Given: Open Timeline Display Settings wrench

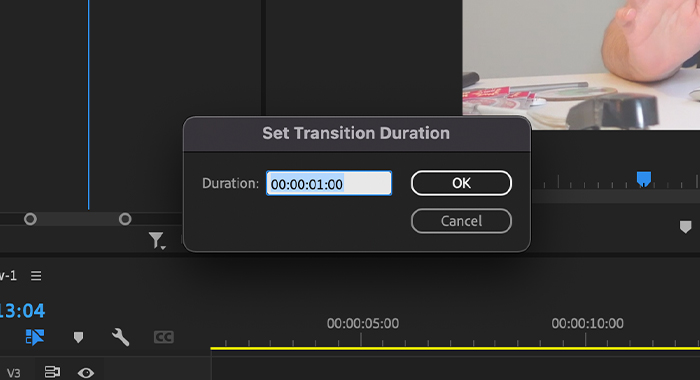Looking at the screenshot, I should 121,337.
